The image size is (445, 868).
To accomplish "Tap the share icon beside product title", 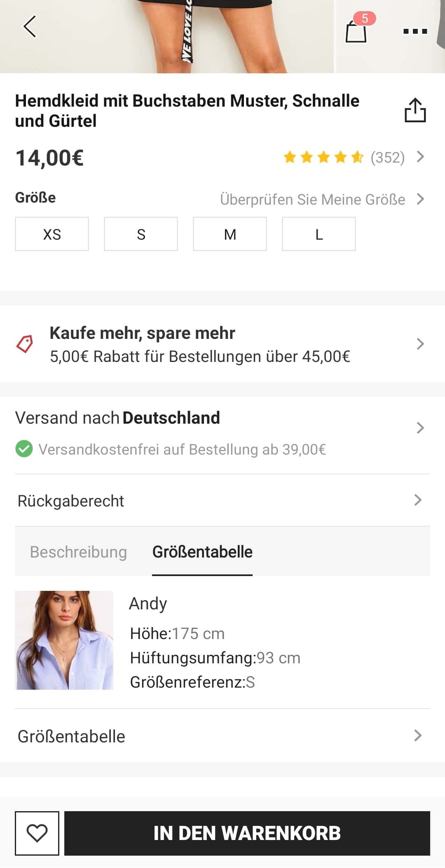I will 415,110.
